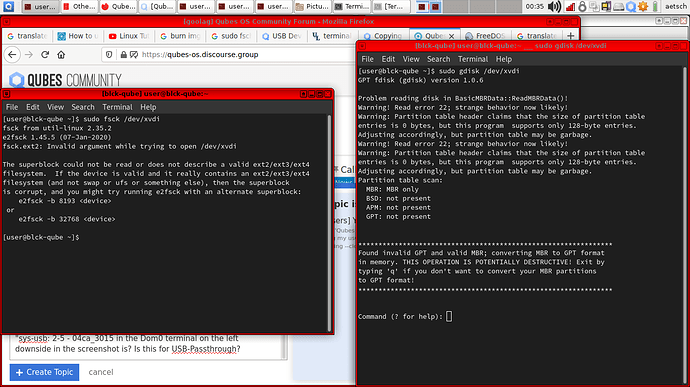
Task: Click the blue Qubes domains tray icon
Action: point(631,6)
